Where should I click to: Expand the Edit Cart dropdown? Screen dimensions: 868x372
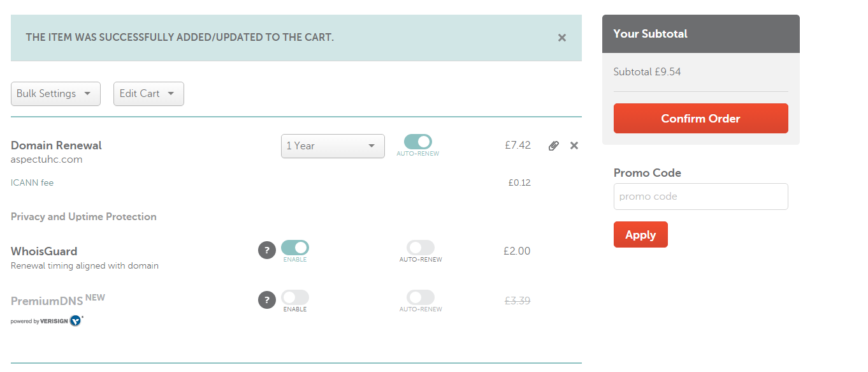pyautogui.click(x=148, y=94)
